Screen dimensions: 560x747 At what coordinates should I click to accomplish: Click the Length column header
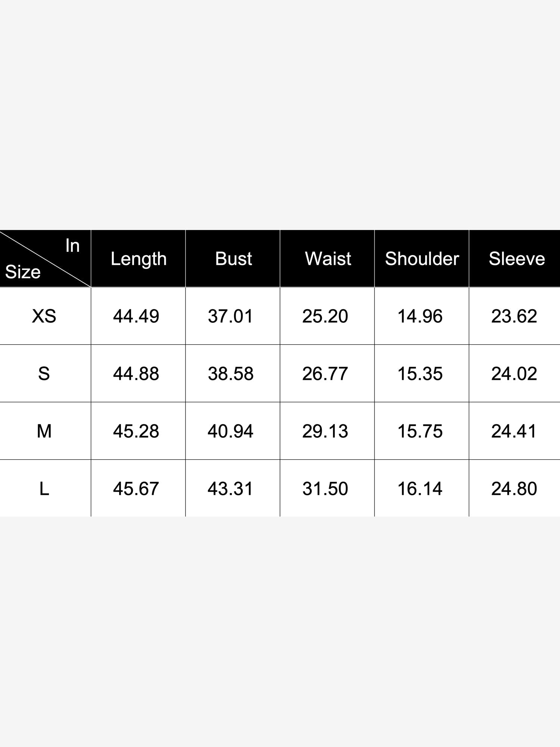tap(139, 259)
